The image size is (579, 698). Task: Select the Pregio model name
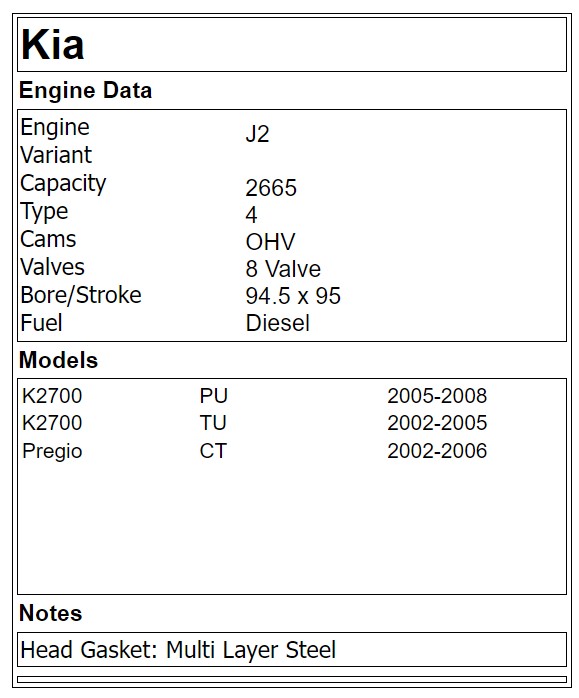tap(52, 451)
